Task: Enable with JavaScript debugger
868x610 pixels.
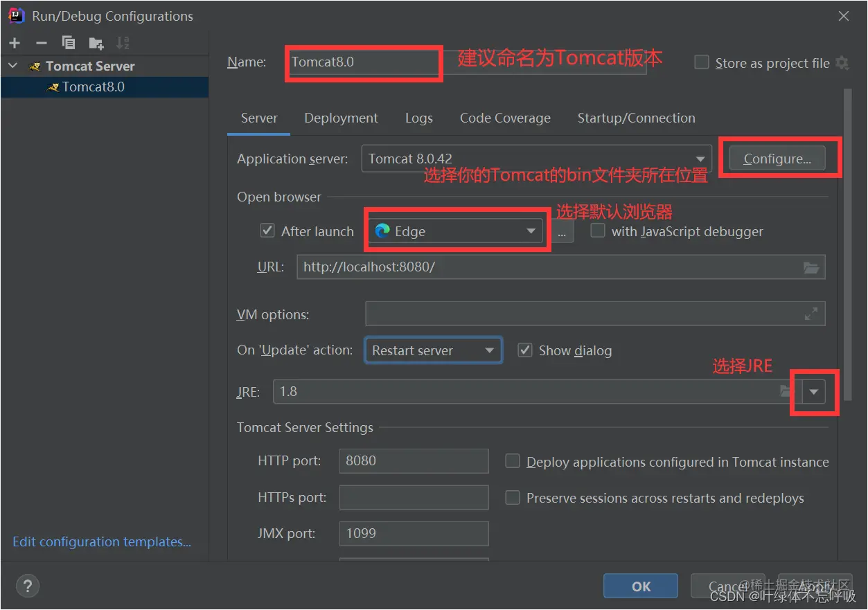Action: pos(598,231)
